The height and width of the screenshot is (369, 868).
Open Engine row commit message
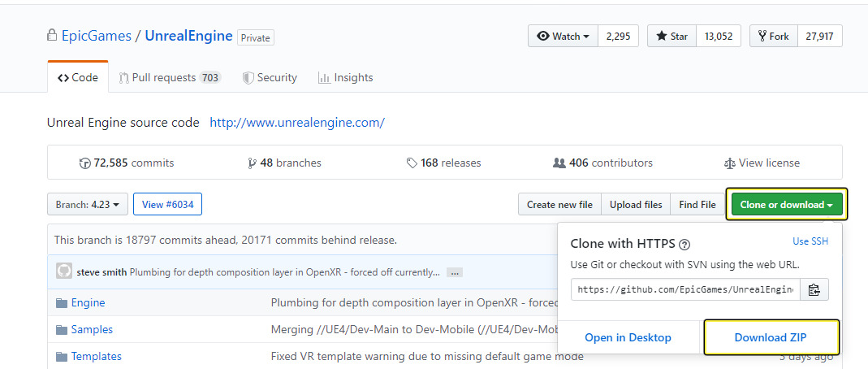click(414, 303)
